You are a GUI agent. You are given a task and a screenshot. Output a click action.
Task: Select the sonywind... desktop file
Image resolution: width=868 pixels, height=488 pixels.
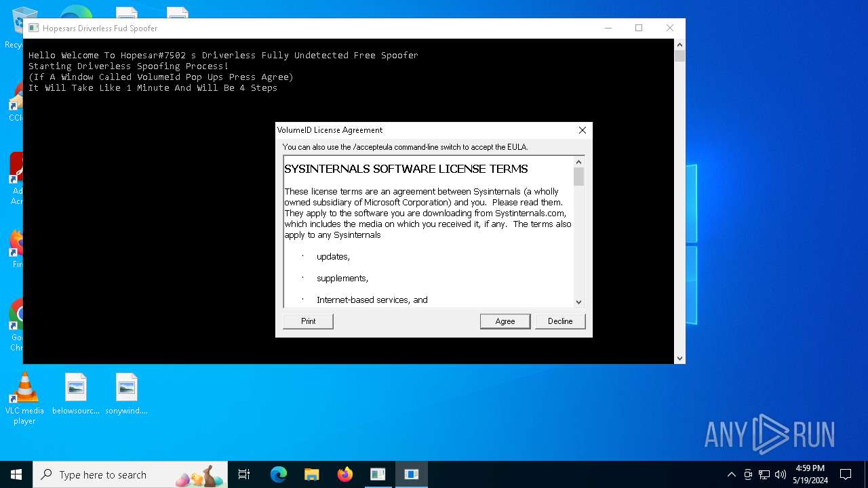pyautogui.click(x=127, y=394)
